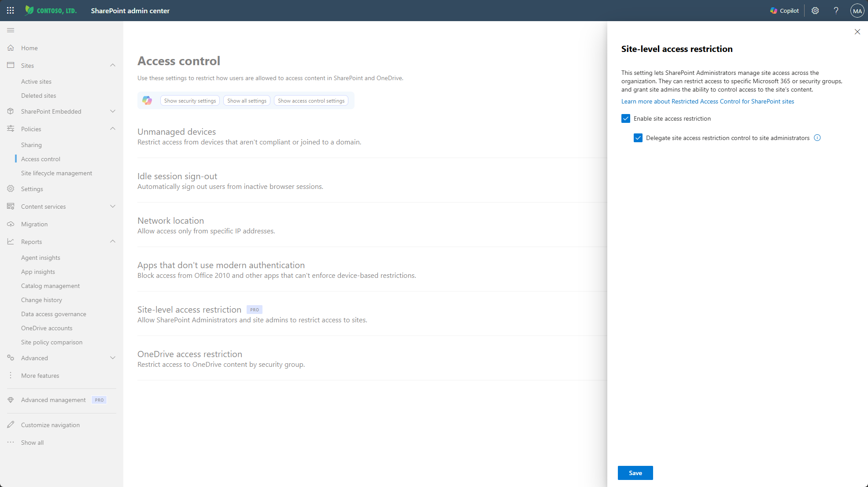Click info icon next to Delegate option
The width and height of the screenshot is (868, 487).
(817, 138)
